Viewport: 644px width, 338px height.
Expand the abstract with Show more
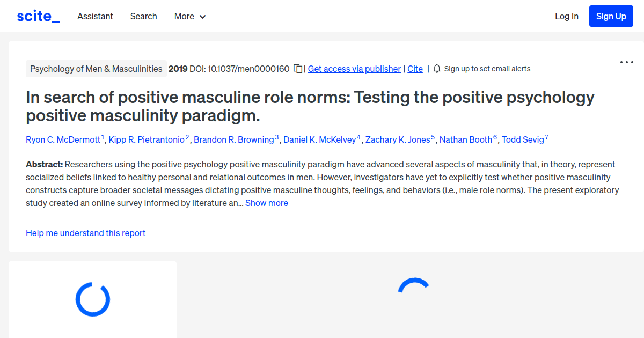click(x=267, y=203)
